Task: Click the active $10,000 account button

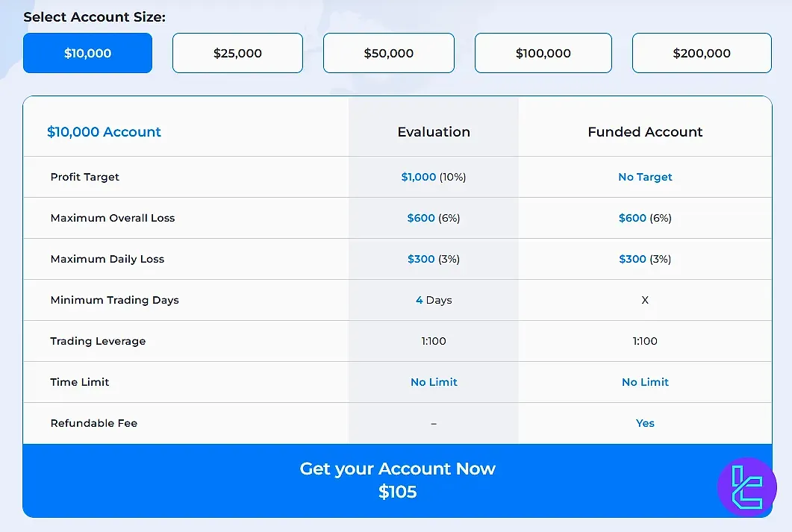Action: 87,53
